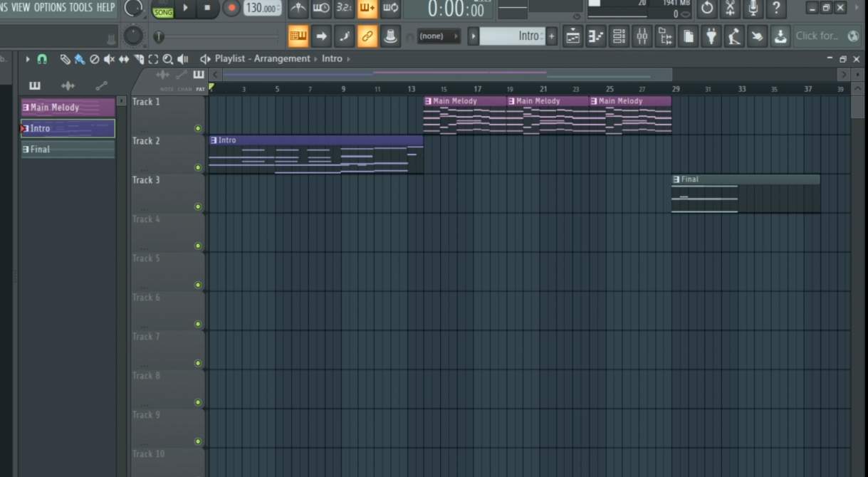
Task: Select the pencil draw tool in playlist
Action: pyautogui.click(x=65, y=59)
